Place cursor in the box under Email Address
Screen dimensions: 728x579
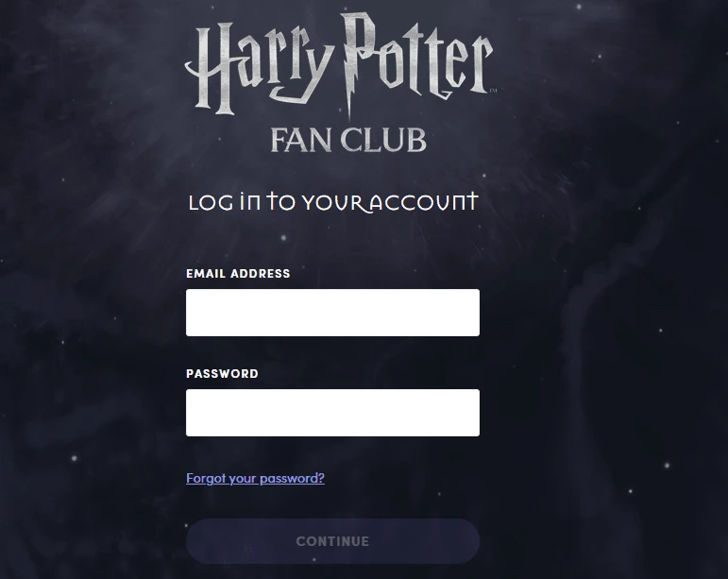[332, 313]
